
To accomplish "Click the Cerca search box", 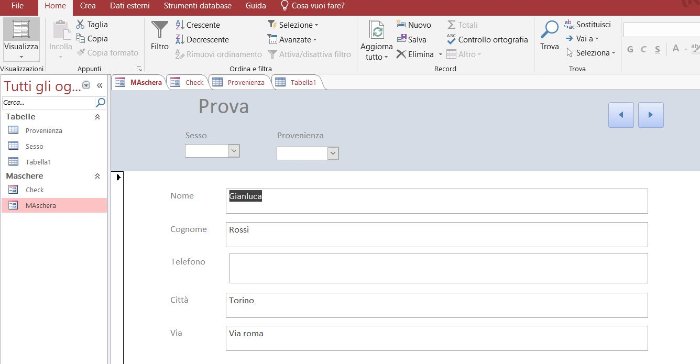I will [49, 102].
